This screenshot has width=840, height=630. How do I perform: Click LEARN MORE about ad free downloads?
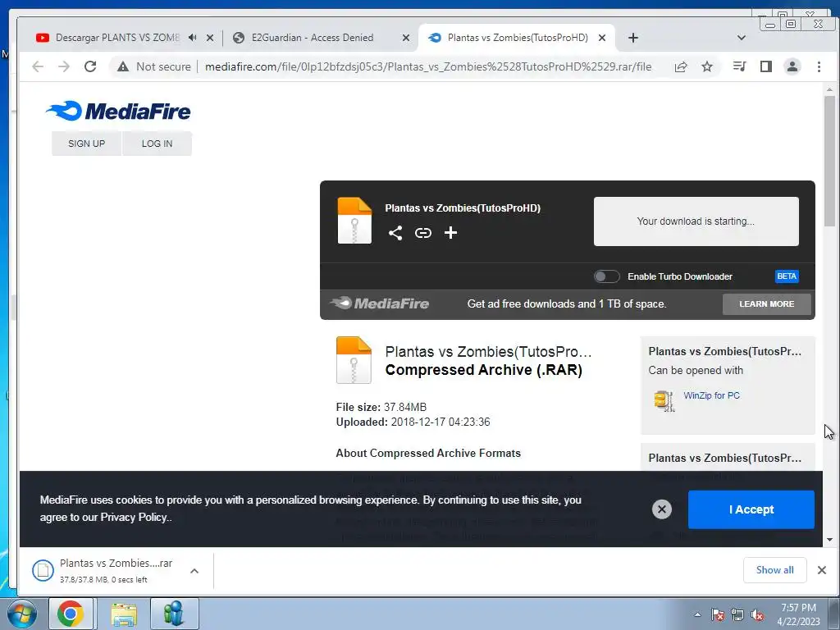coord(767,304)
